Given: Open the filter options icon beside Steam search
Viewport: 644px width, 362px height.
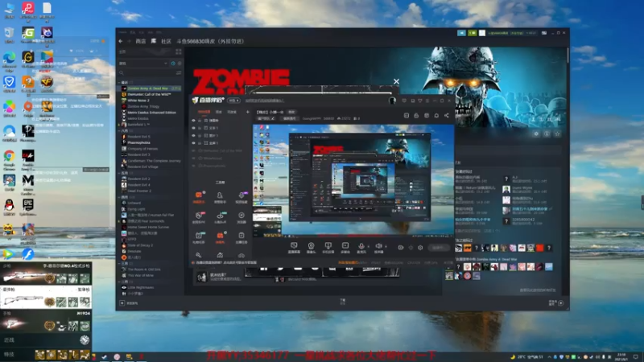Looking at the screenshot, I should pos(179,72).
